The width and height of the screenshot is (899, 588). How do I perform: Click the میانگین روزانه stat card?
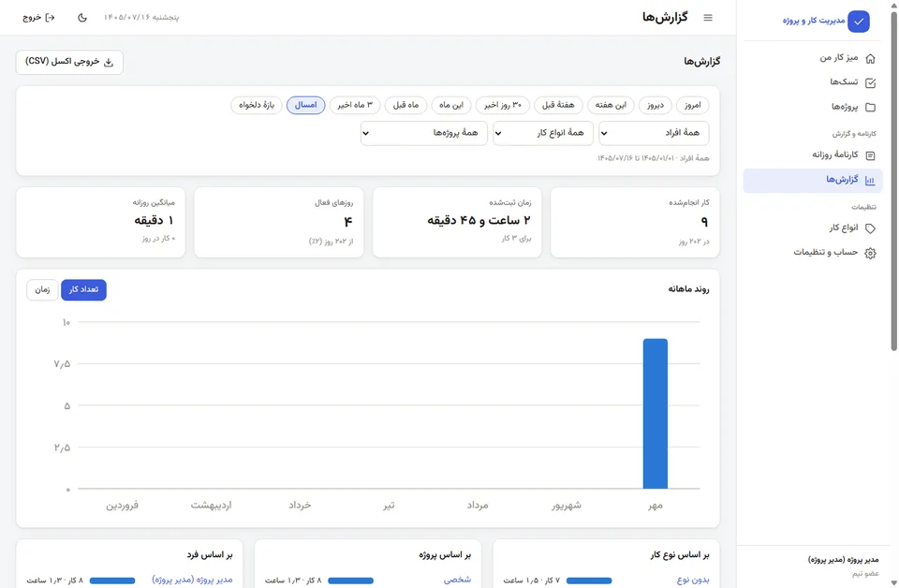tap(100, 222)
